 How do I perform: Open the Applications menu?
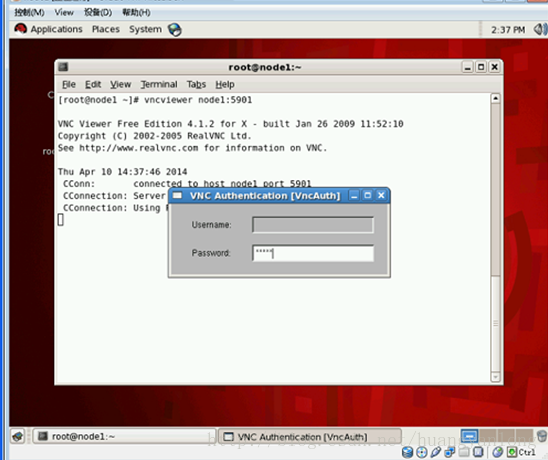click(x=56, y=29)
